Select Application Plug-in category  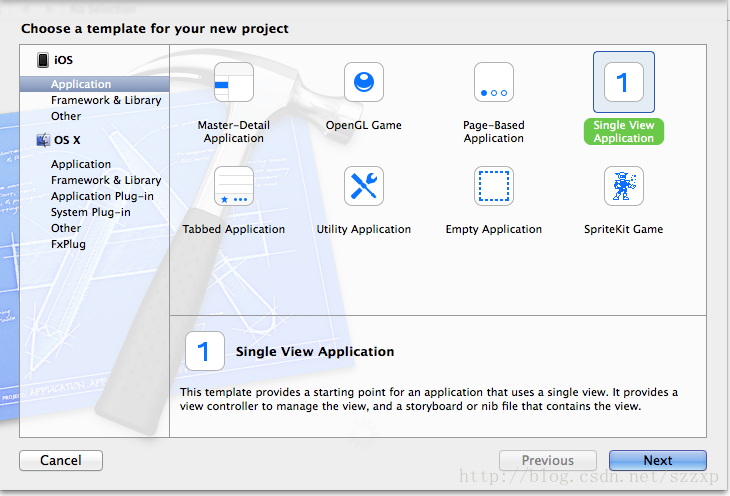[x=102, y=196]
